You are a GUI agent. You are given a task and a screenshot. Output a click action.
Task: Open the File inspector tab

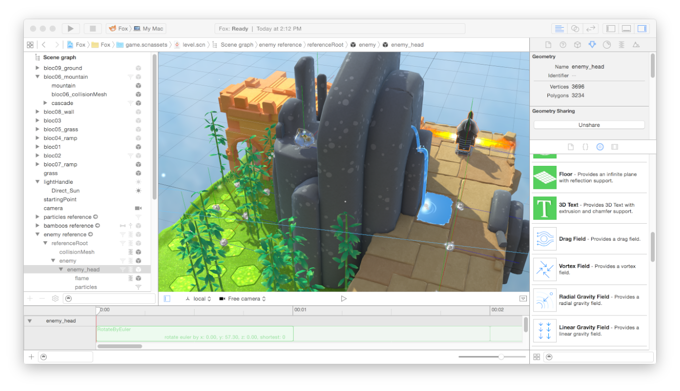[x=548, y=45]
